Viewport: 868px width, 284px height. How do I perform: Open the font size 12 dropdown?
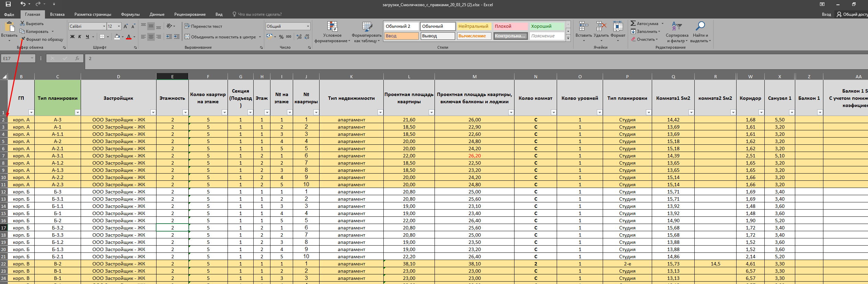tap(119, 26)
